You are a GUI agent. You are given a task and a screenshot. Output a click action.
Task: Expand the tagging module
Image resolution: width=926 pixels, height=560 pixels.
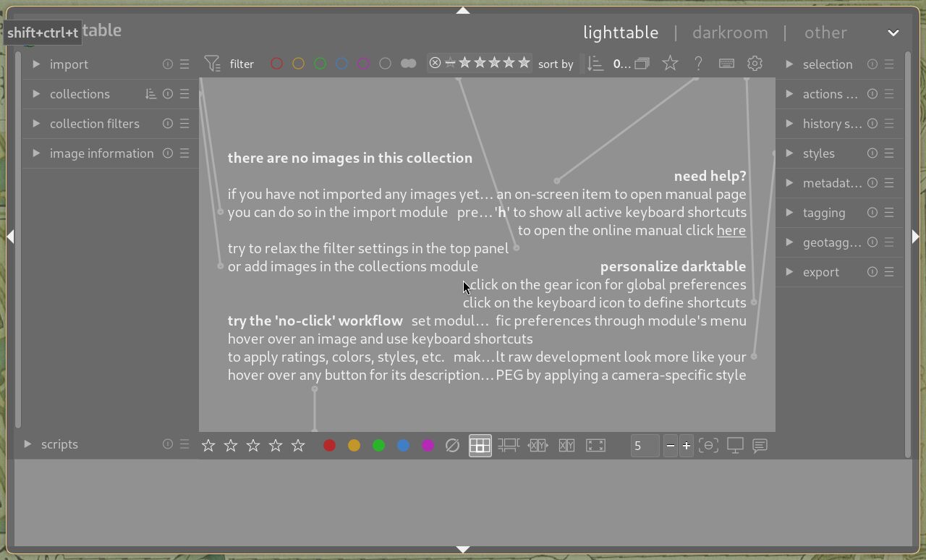(789, 213)
